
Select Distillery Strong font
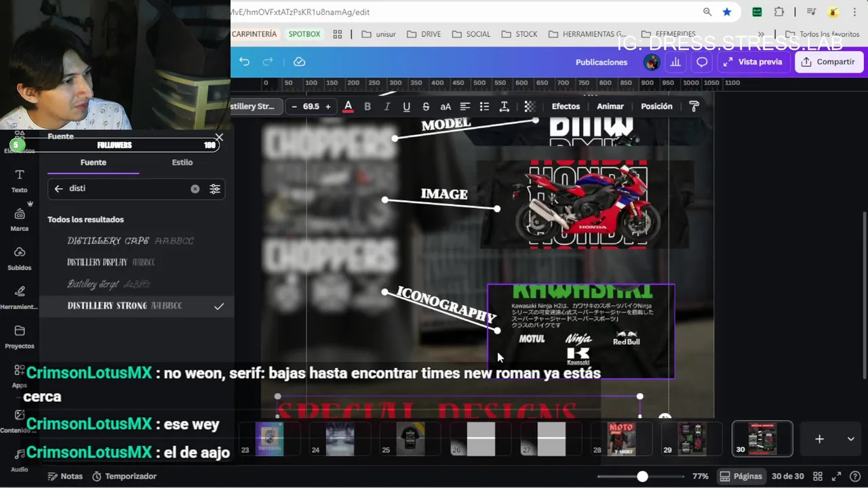tap(136, 306)
